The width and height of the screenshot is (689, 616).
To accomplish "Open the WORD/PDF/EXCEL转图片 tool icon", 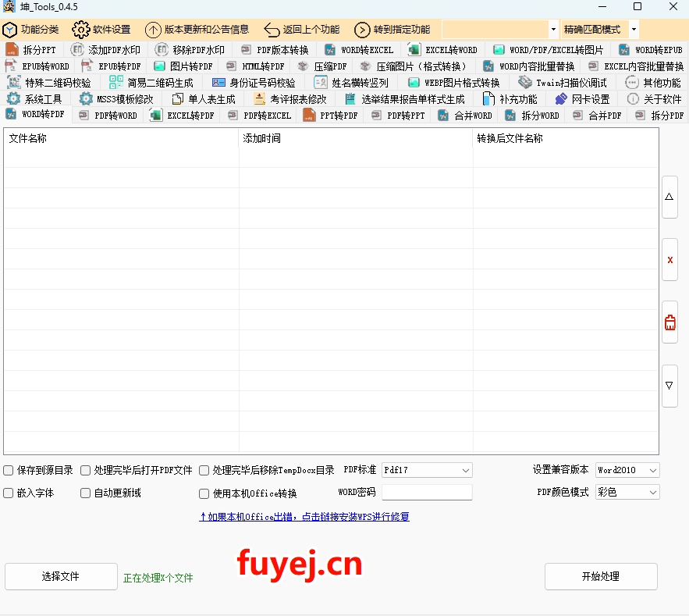I will point(499,50).
